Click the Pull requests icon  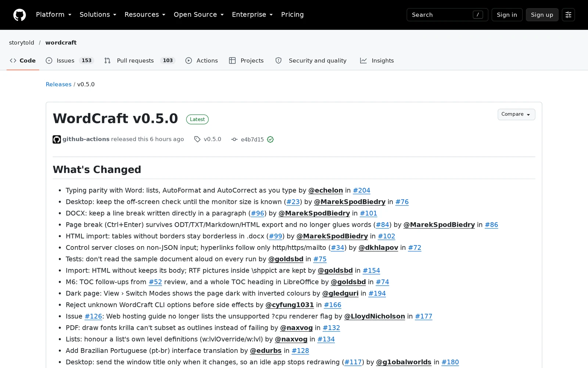point(107,61)
